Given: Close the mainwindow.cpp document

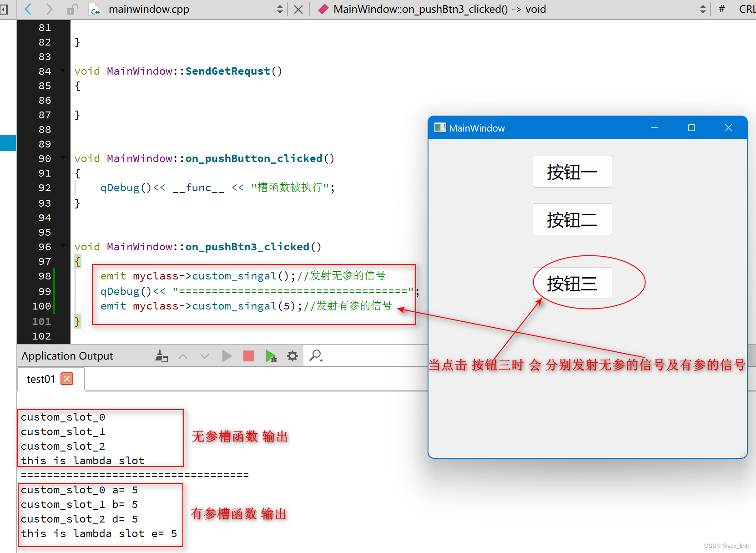Looking at the screenshot, I should click(298, 10).
